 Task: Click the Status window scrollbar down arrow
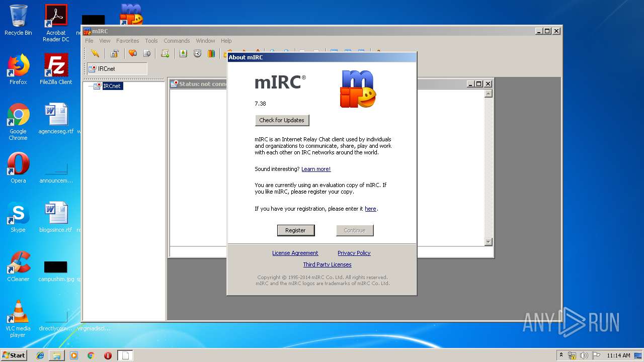coord(488,242)
